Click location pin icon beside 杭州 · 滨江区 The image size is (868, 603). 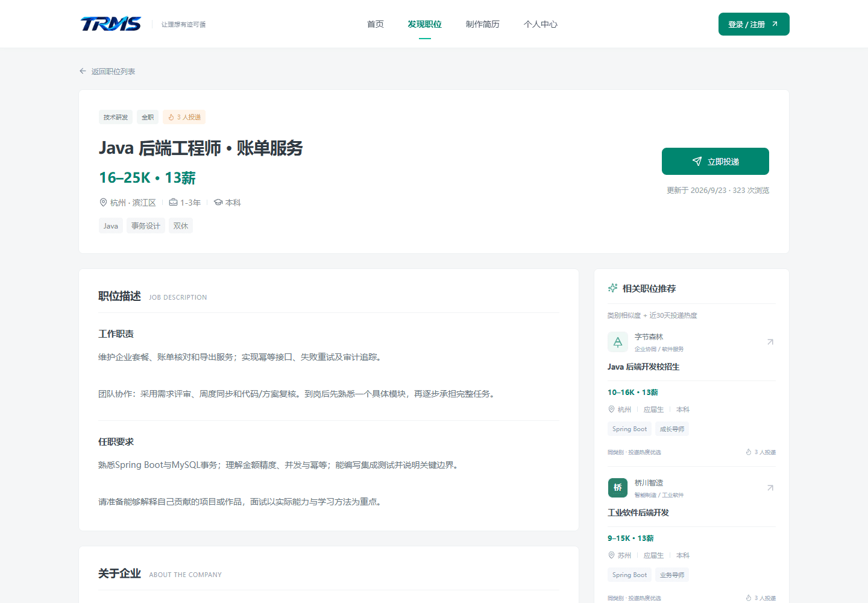pyautogui.click(x=103, y=203)
